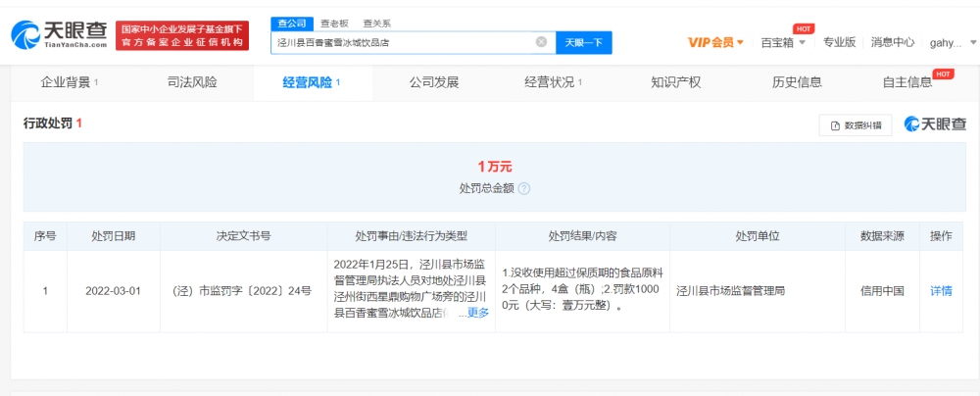Click the 操作 column header
This screenshot has height=396, width=980.
[941, 236]
